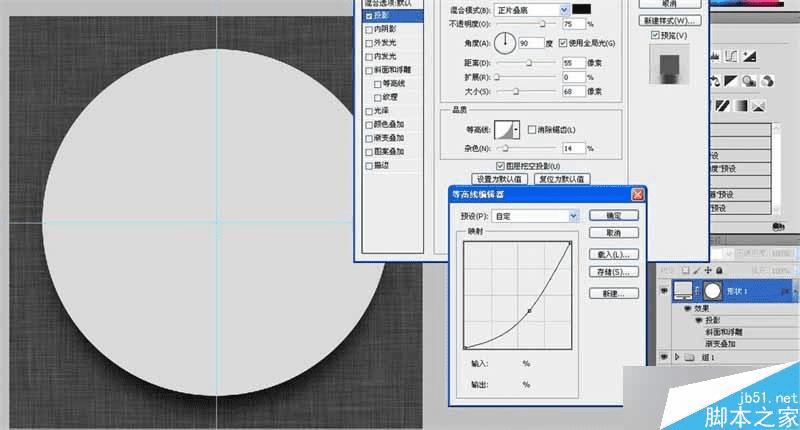800x430 pixels.
Task: Click the lock all icon in Layers panel
Action: (x=719, y=270)
